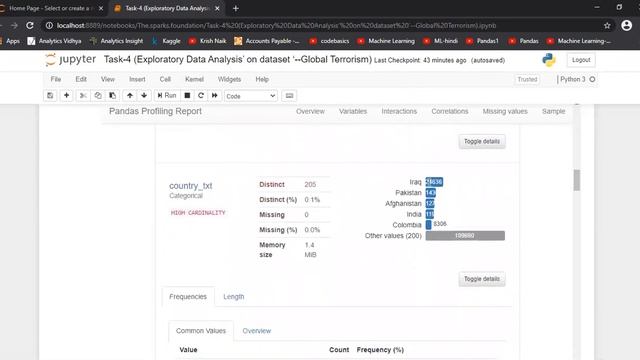Click the Pandas Profiling Report title
Viewport: 640px width, 360px height.
[155, 111]
